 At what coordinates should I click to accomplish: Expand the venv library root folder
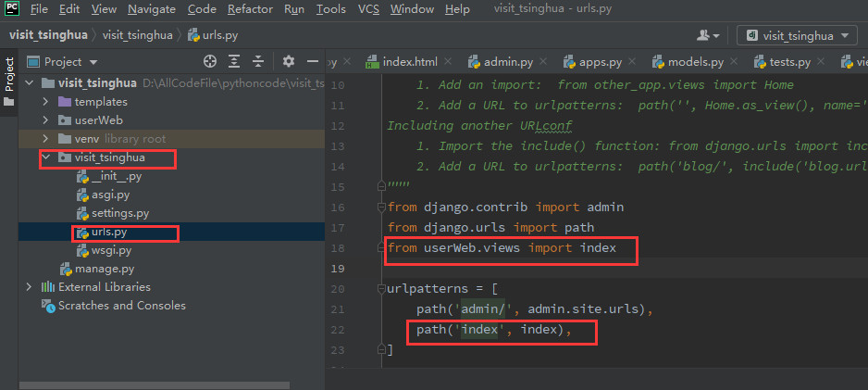46,139
